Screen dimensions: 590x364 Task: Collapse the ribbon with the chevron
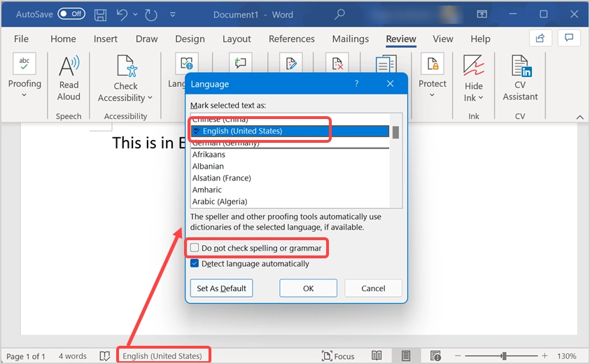tap(580, 118)
